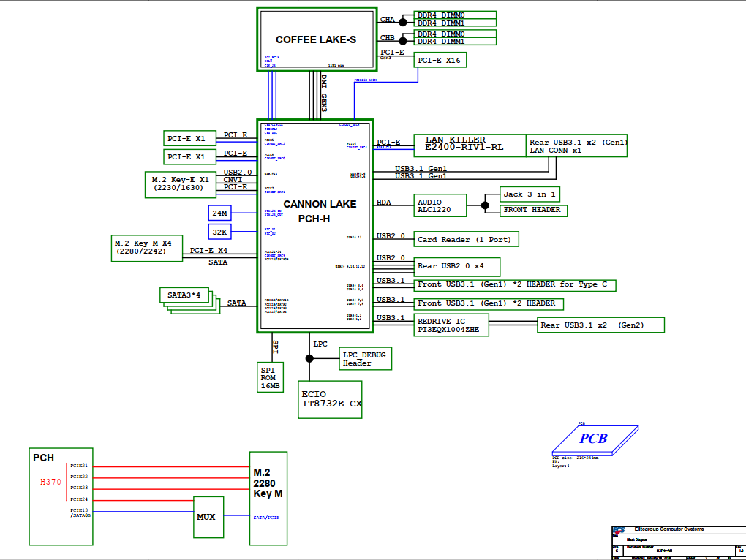Click the CHA memory channel label
This screenshot has height=560, width=746.
pos(388,20)
